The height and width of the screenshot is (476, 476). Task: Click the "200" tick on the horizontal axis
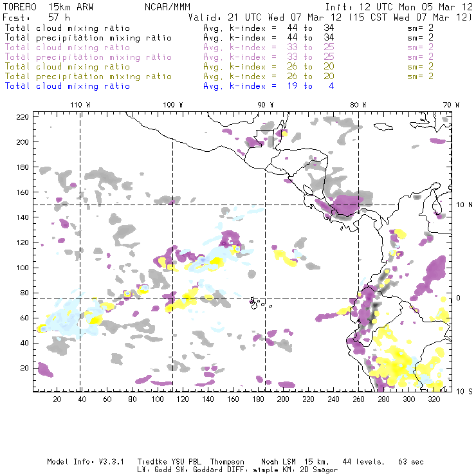point(283,399)
